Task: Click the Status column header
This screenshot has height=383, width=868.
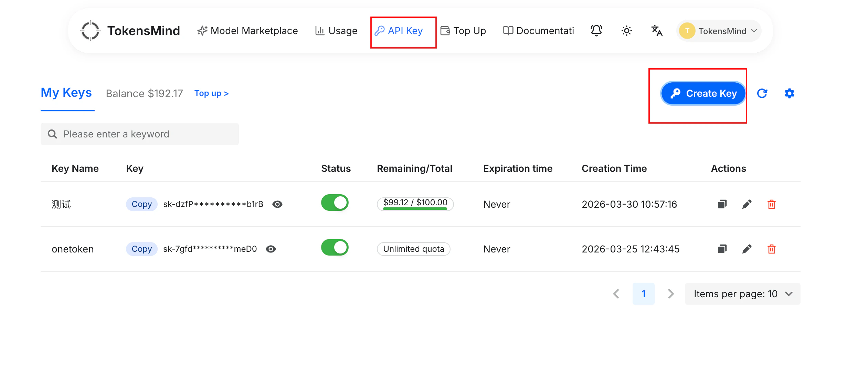Action: pos(336,168)
